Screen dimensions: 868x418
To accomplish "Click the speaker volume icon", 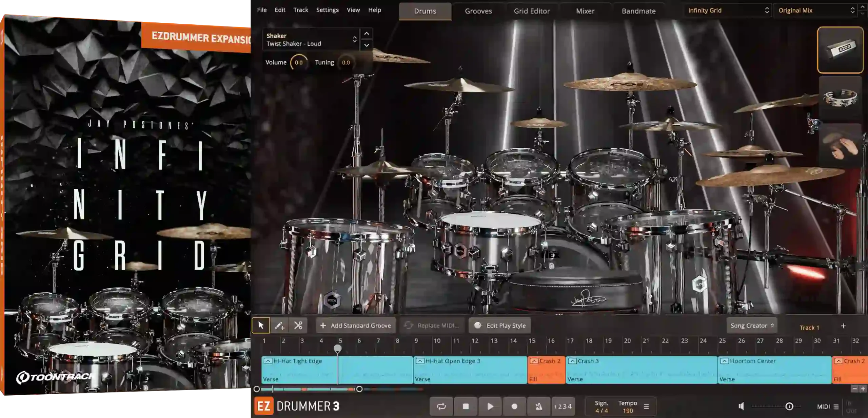I will pos(741,406).
